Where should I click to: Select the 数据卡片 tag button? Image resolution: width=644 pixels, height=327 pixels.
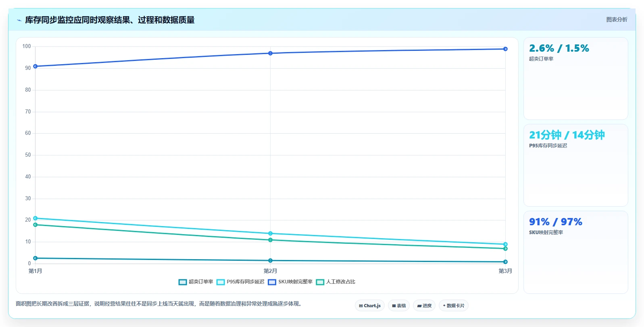(x=454, y=306)
